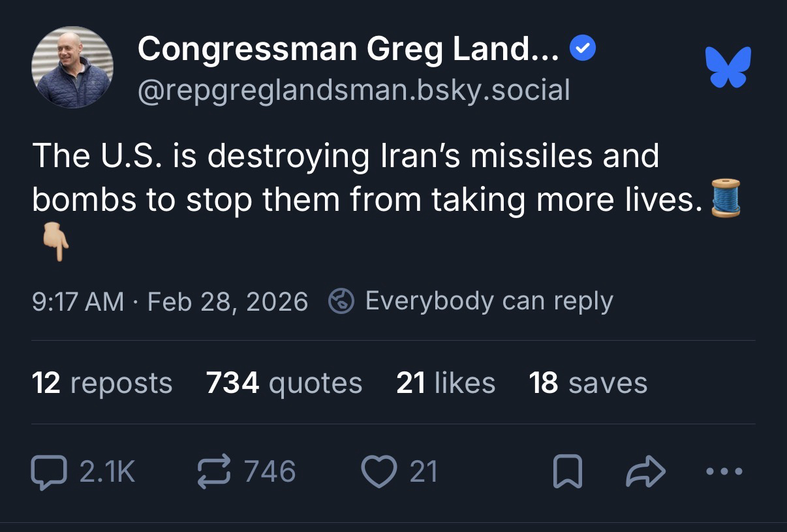Click the globe icon beside reply settings
The image size is (787, 532).
(341, 302)
